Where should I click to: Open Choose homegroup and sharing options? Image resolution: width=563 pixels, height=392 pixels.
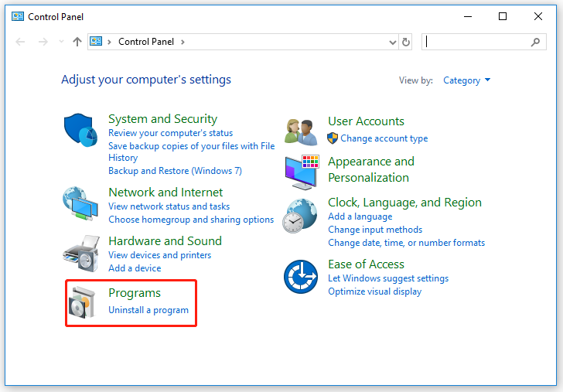pyautogui.click(x=191, y=220)
